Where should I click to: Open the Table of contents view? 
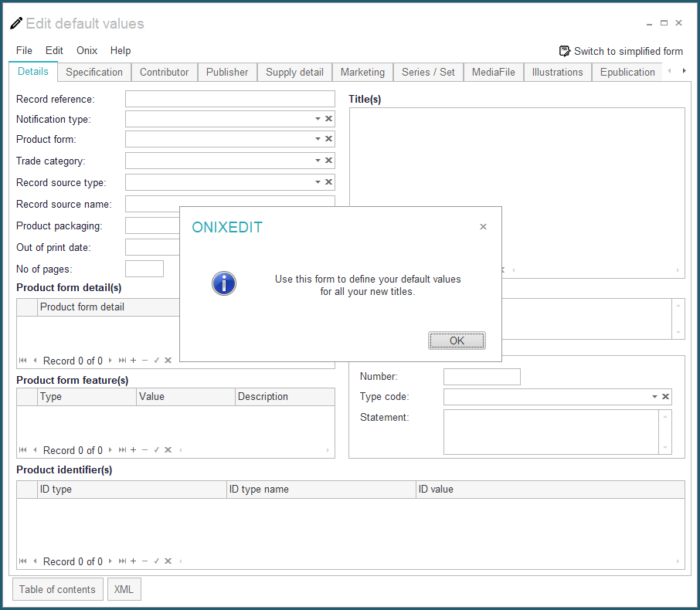point(57,588)
